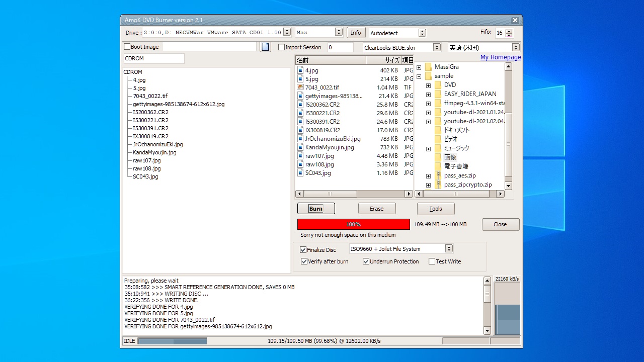
Task: Click the Burn button
Action: point(316,209)
